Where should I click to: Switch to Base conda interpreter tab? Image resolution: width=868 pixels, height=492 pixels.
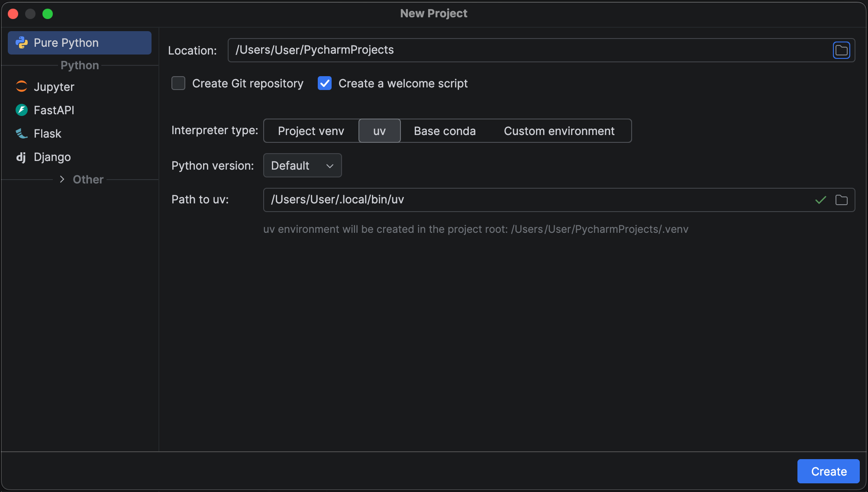[445, 131]
